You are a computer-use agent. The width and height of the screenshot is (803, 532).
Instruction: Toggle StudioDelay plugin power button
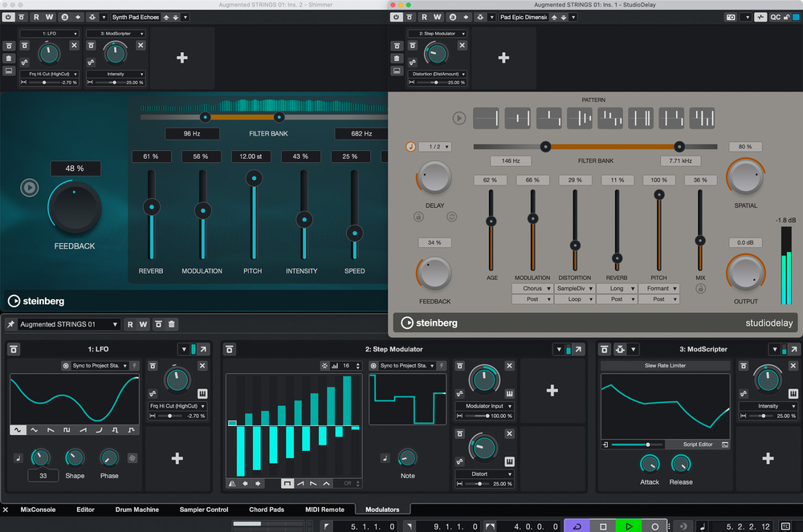point(396,18)
